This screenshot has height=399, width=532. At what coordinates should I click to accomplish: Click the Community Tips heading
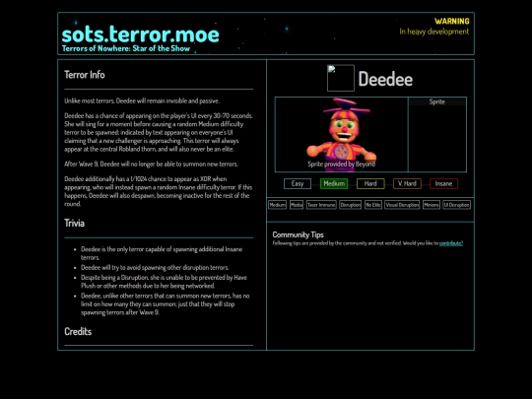tap(298, 234)
